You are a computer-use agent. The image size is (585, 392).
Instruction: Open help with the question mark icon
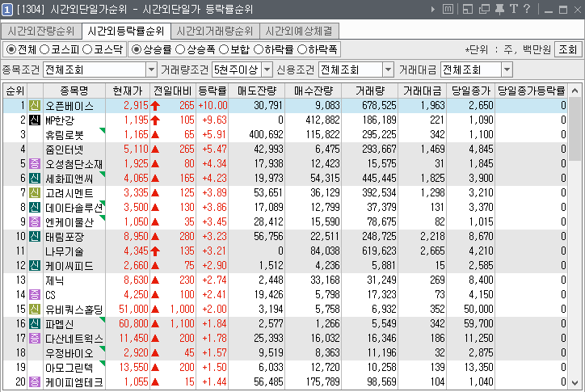pyautogui.click(x=527, y=9)
